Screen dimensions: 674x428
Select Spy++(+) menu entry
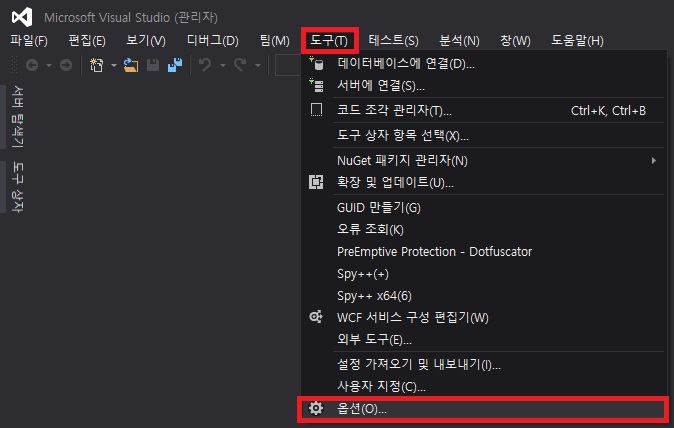pos(484,274)
